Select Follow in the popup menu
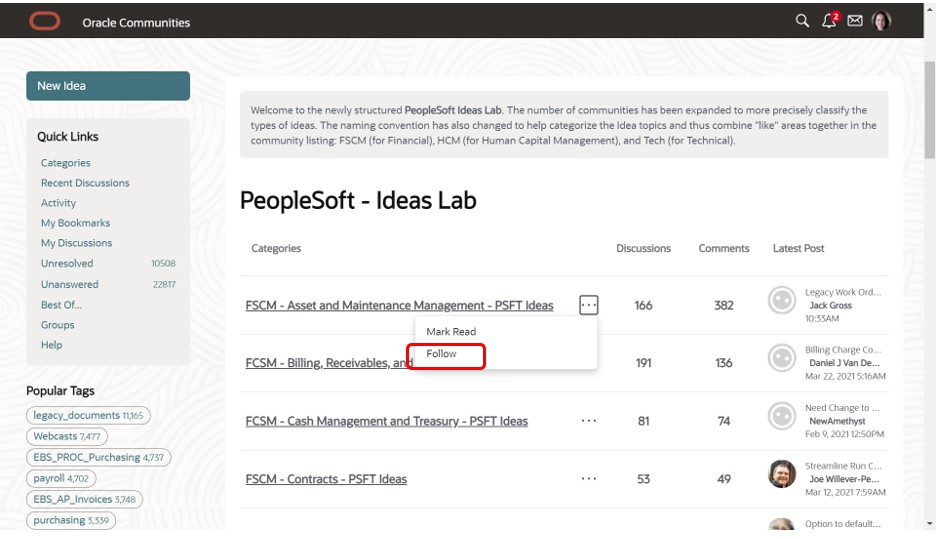 click(441, 354)
